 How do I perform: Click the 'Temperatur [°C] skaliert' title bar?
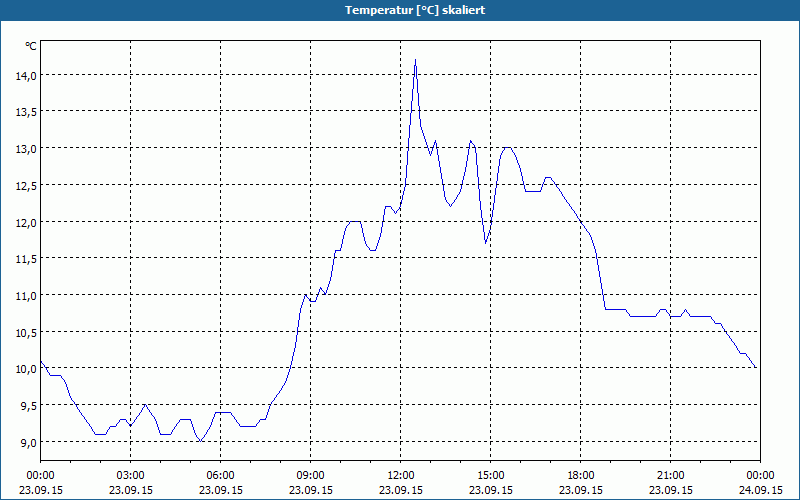tap(400, 10)
